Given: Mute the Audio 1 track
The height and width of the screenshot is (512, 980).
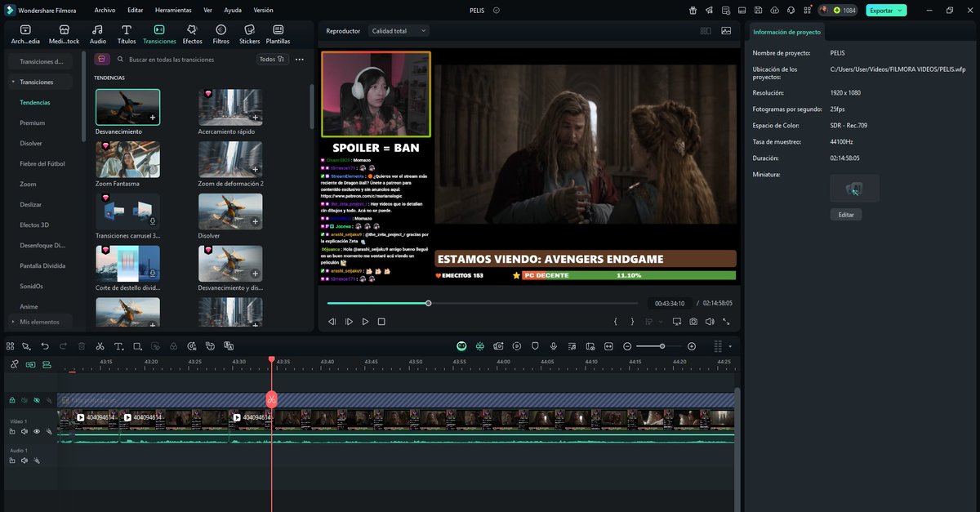Looking at the screenshot, I should [x=24, y=461].
